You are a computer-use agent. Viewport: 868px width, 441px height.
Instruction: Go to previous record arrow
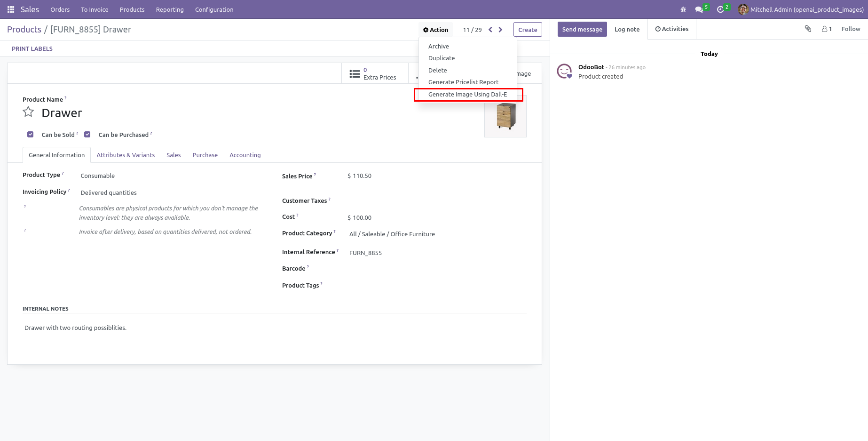490,30
